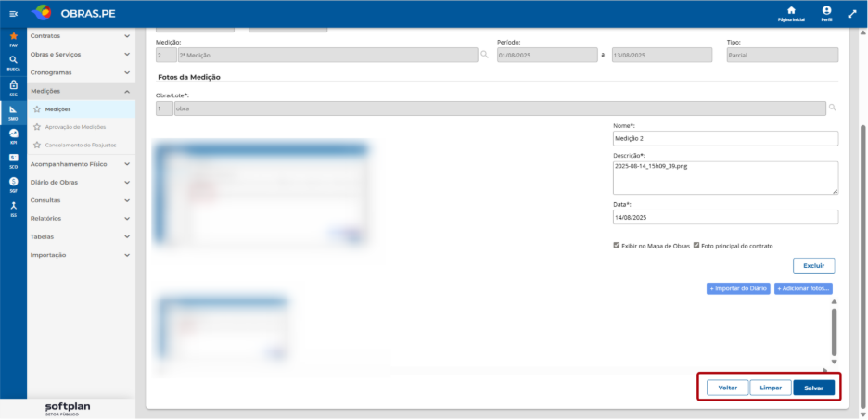
Task: Click the Salvar button
Action: 814,388
